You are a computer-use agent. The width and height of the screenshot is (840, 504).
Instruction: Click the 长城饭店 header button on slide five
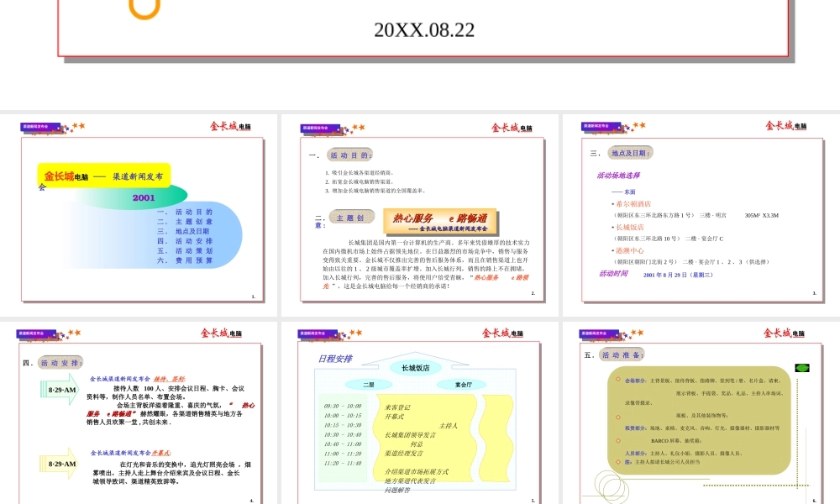click(414, 367)
